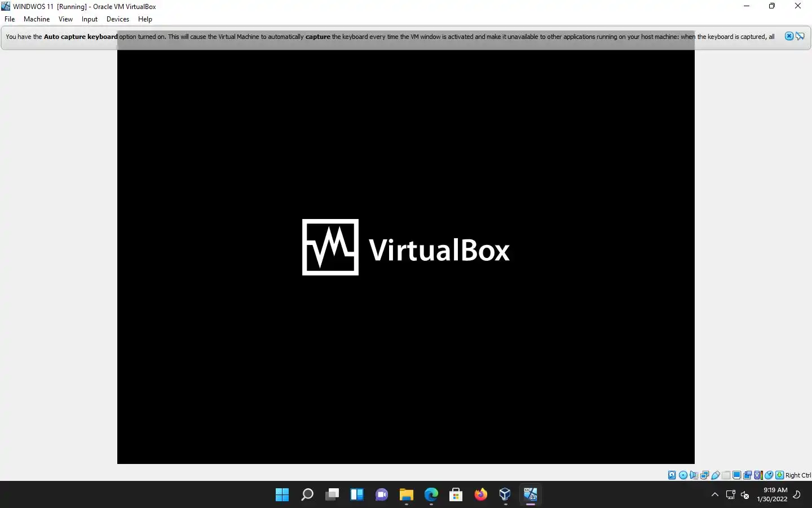The image size is (812, 508).
Task: Click the VirtualBox window title bar icon
Action: [6, 6]
